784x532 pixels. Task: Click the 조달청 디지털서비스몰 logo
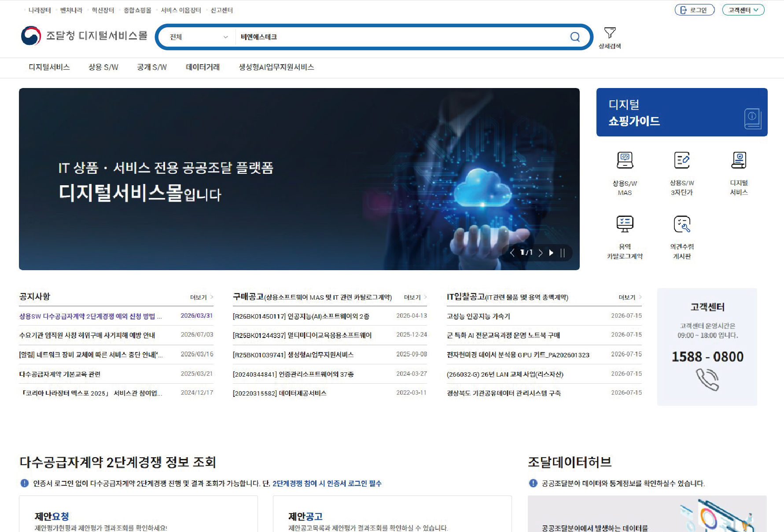(84, 36)
